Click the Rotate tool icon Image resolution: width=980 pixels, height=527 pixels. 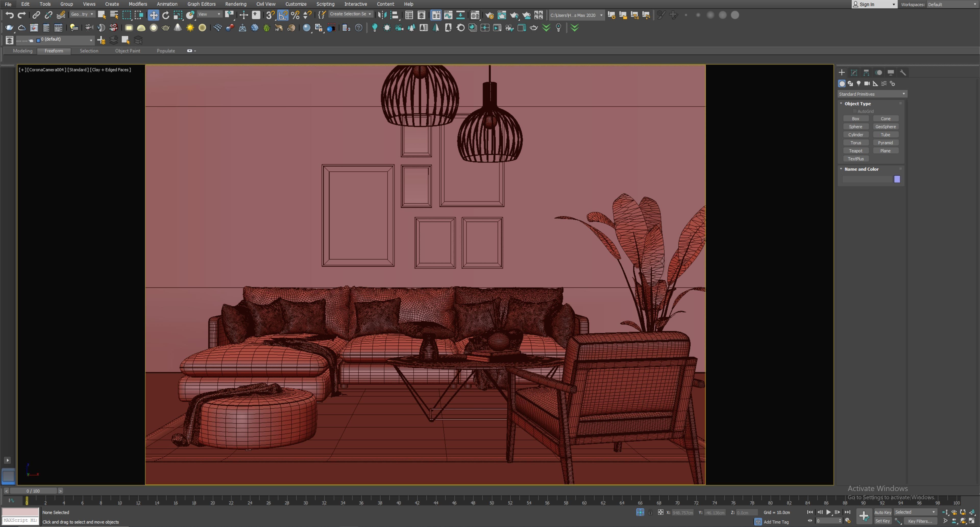pyautogui.click(x=165, y=15)
